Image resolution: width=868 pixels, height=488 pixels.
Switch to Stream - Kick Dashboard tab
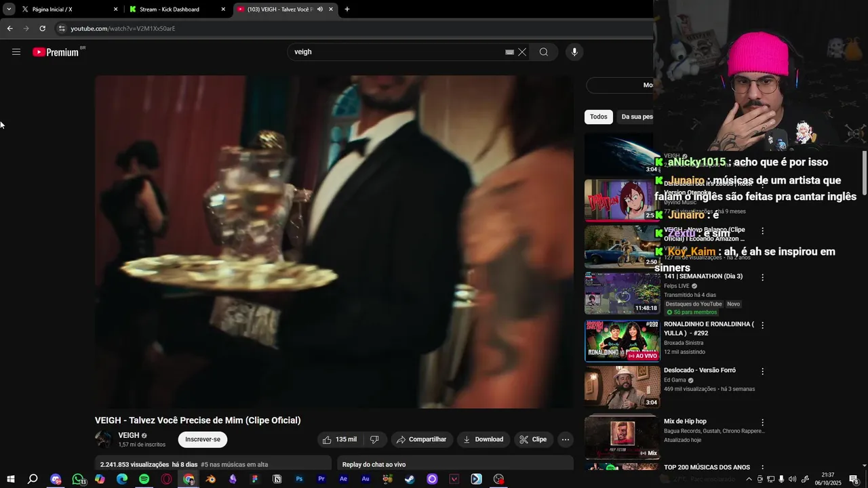(x=178, y=9)
